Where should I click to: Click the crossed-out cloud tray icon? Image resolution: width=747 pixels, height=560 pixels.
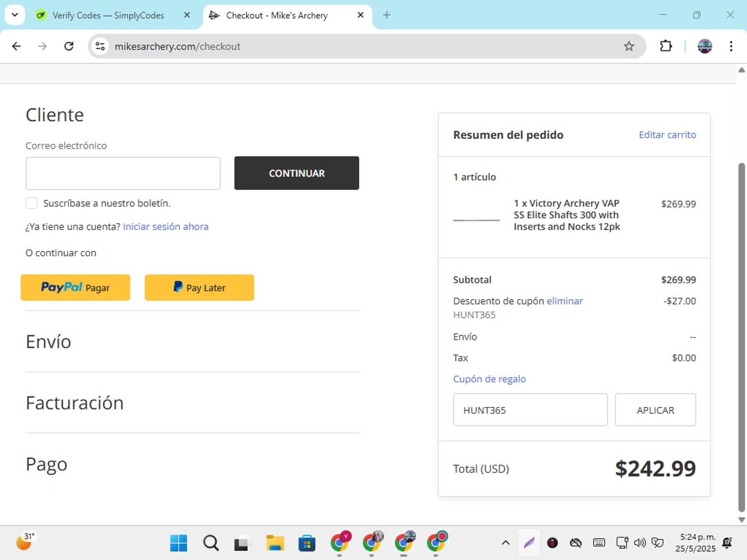(x=576, y=543)
